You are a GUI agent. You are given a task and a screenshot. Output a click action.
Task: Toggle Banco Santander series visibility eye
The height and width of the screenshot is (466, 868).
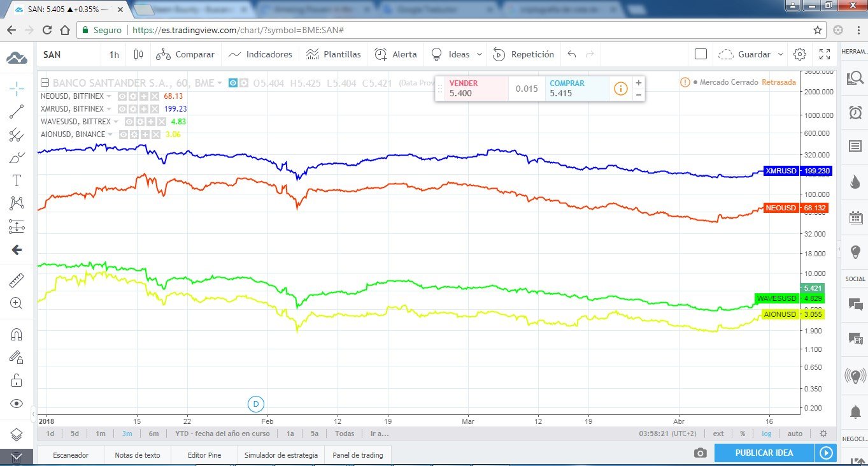click(x=233, y=83)
